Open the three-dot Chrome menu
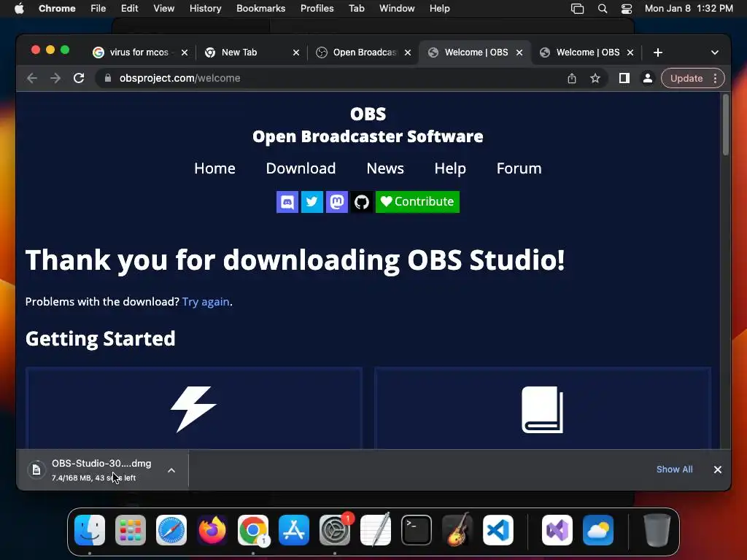The image size is (747, 560). [715, 78]
